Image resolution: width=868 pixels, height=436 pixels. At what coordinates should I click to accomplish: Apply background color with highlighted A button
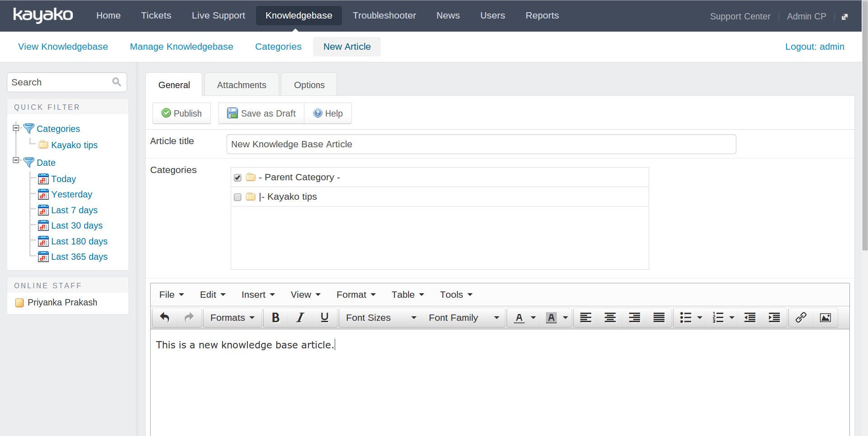[x=551, y=318]
